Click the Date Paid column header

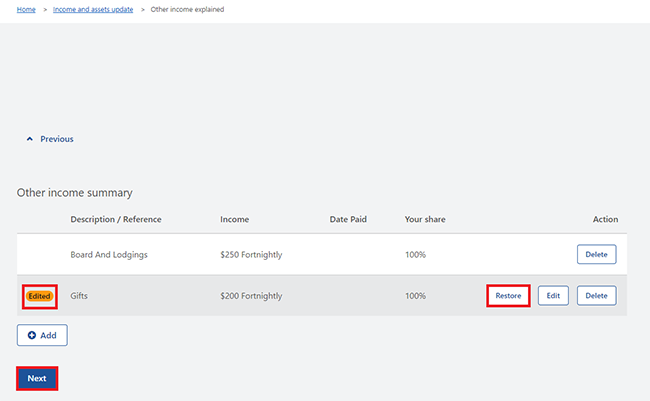click(349, 219)
